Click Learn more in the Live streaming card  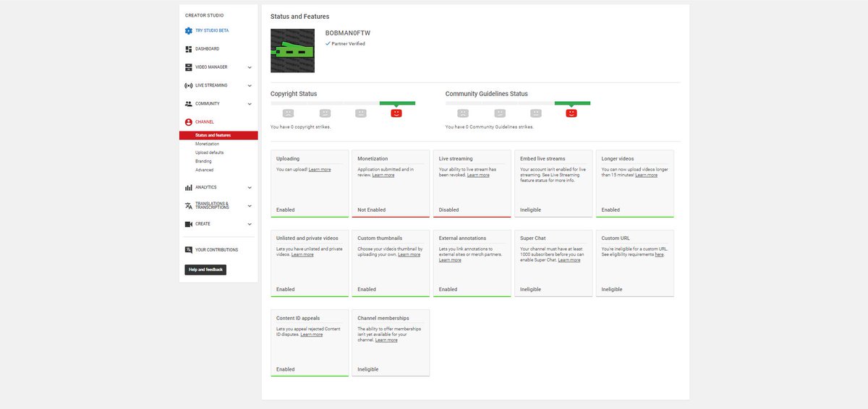(x=478, y=175)
